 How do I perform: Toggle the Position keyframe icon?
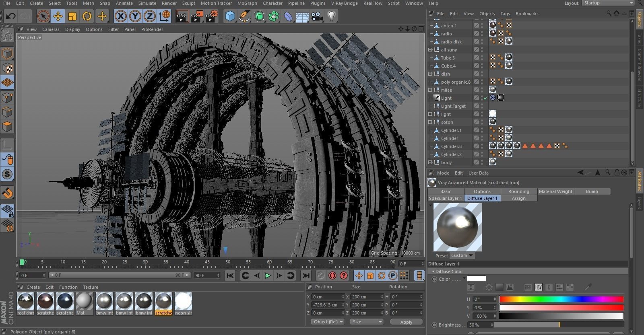point(359,275)
